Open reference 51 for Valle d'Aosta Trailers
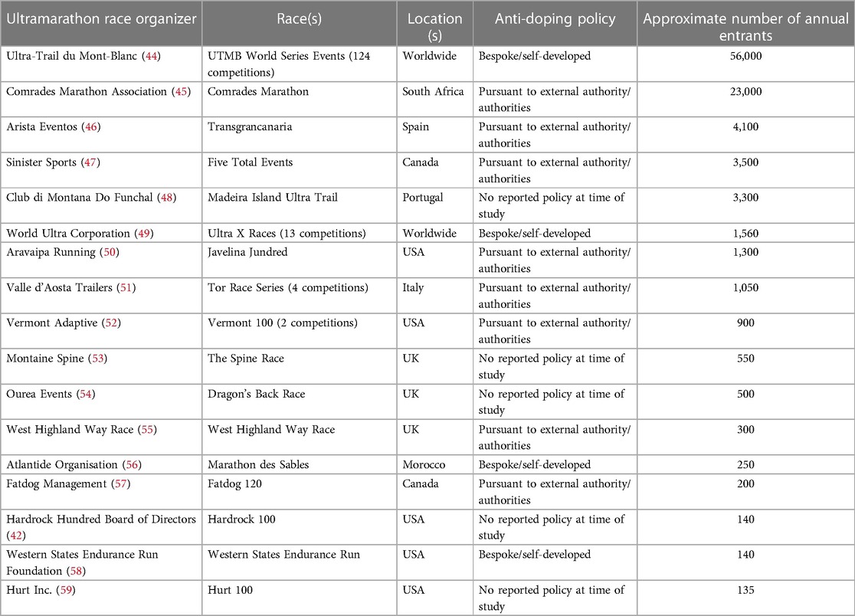855x616 pixels. [x=126, y=288]
